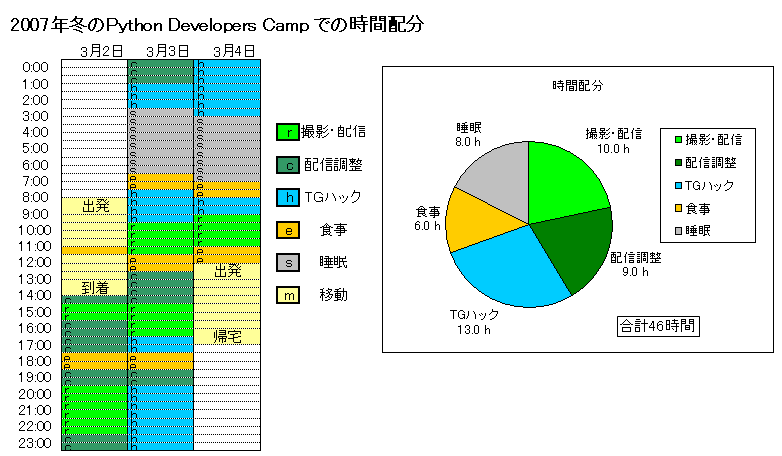The image size is (782, 456).
Task: Select the 3月4日 column header
Action: pyautogui.click(x=234, y=51)
